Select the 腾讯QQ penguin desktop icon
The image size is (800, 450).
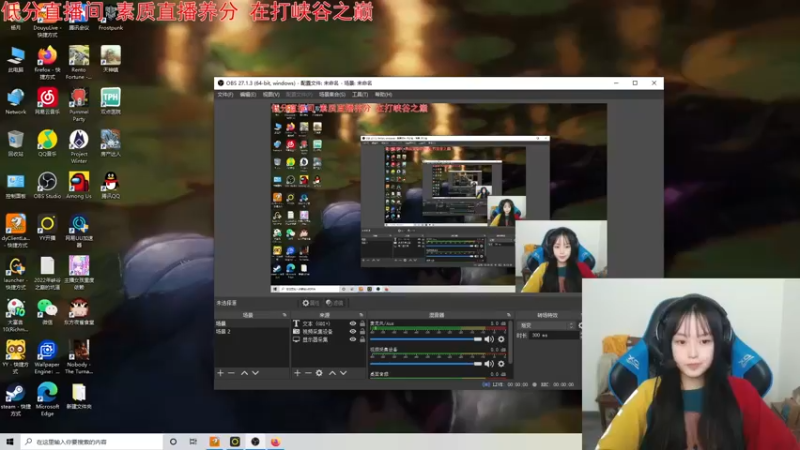(x=110, y=186)
